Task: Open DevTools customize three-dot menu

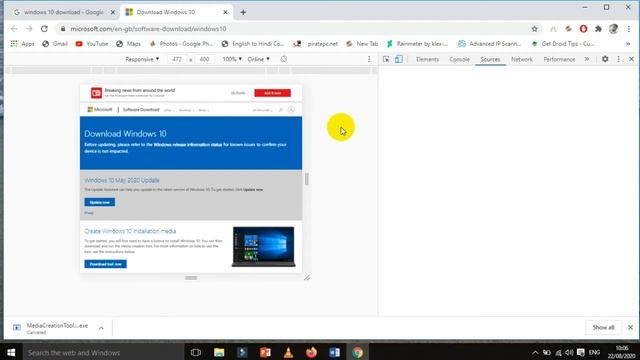Action: [618, 59]
